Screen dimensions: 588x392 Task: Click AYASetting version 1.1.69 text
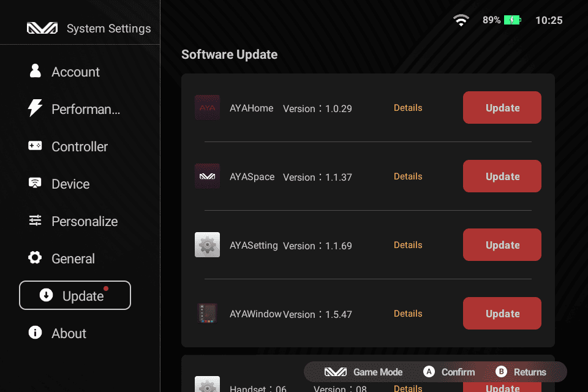318,246
